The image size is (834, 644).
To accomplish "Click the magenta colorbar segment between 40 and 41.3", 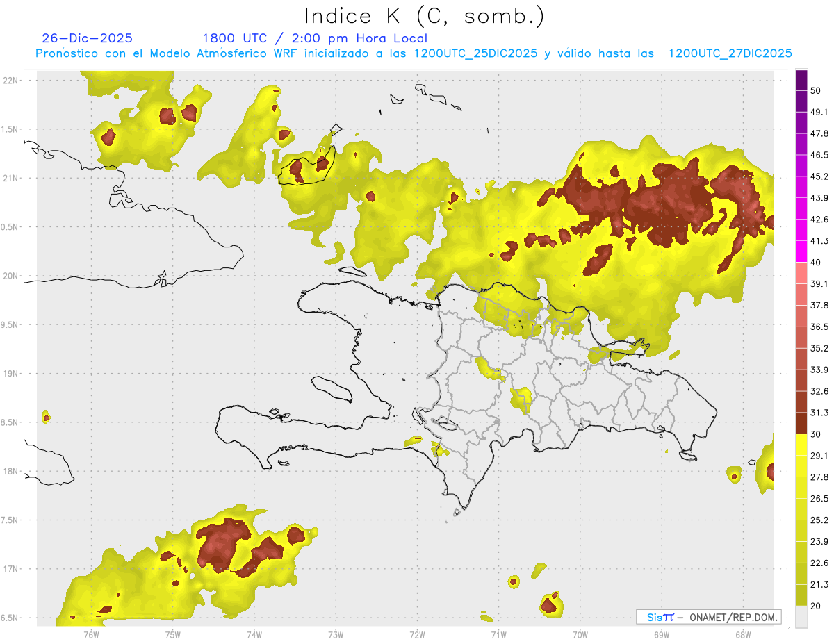I will click(x=801, y=251).
